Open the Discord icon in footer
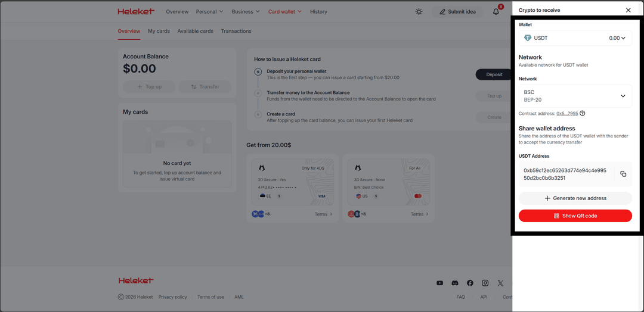Viewport: 644px width, 312px height. point(455,283)
